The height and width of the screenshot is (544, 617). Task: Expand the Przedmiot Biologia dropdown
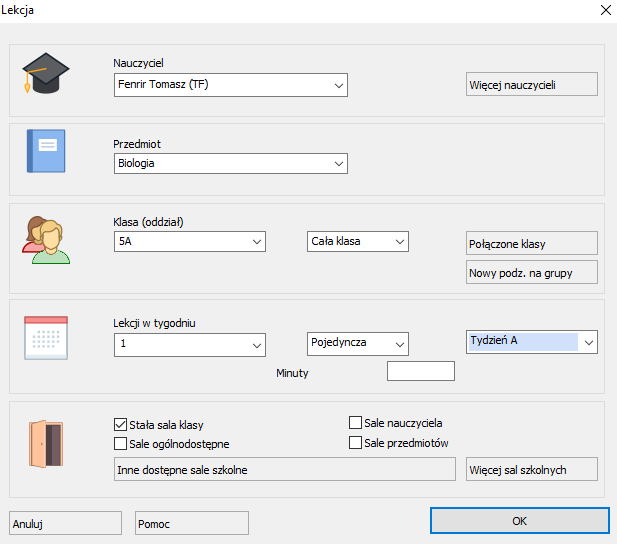pos(231,163)
